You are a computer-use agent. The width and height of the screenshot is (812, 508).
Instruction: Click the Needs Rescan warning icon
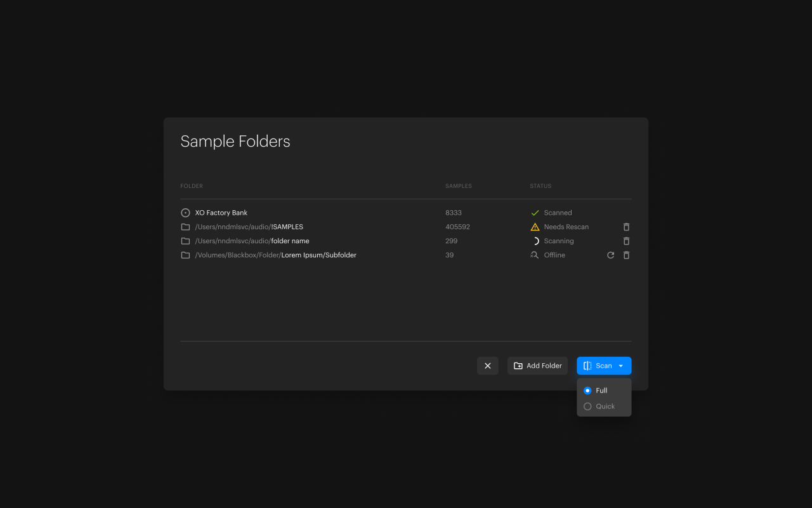pyautogui.click(x=535, y=227)
